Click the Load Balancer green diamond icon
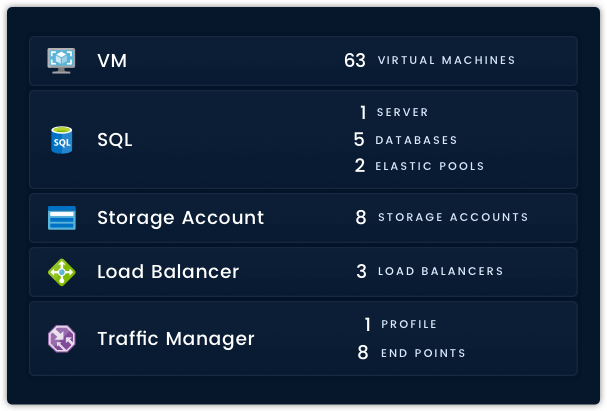The height and width of the screenshot is (411, 607). pos(61,272)
